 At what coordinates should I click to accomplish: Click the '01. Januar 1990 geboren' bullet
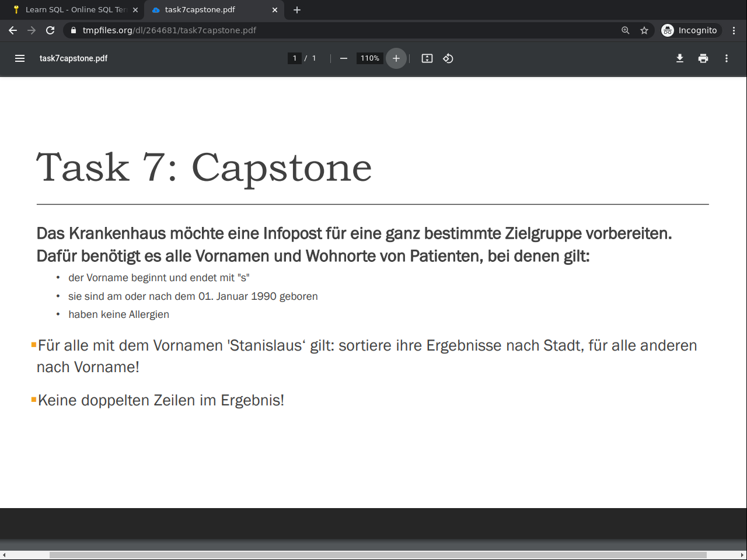click(x=193, y=296)
